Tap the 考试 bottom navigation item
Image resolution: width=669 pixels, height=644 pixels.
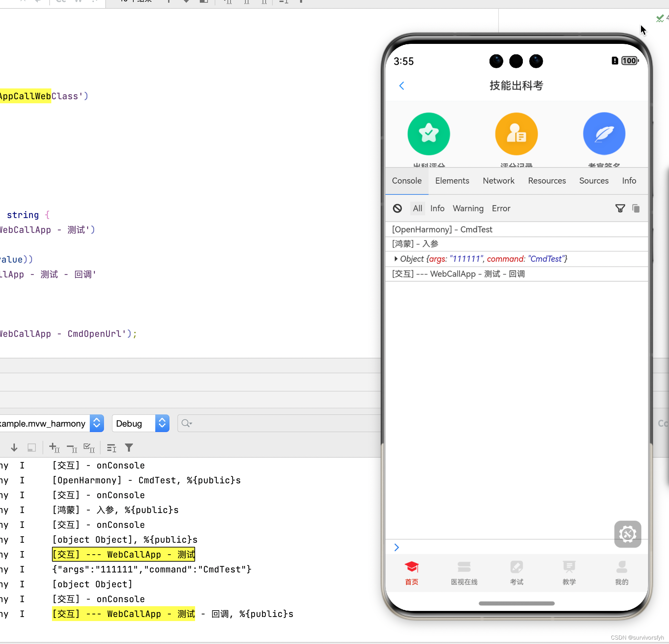pos(516,573)
